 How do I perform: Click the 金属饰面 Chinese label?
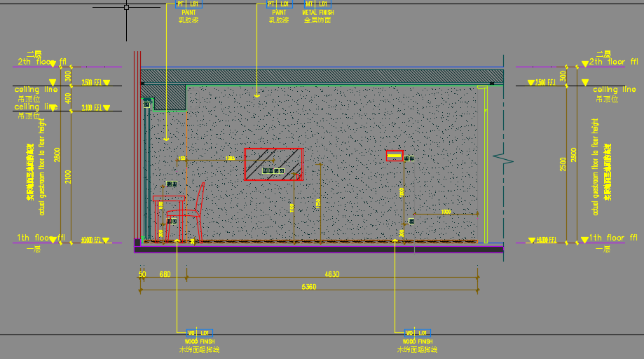click(x=317, y=20)
